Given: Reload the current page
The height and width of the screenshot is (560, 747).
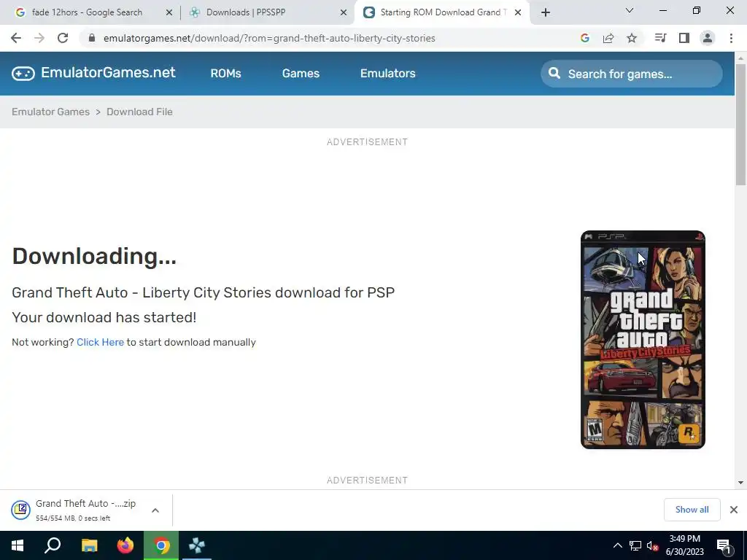Looking at the screenshot, I should [63, 38].
